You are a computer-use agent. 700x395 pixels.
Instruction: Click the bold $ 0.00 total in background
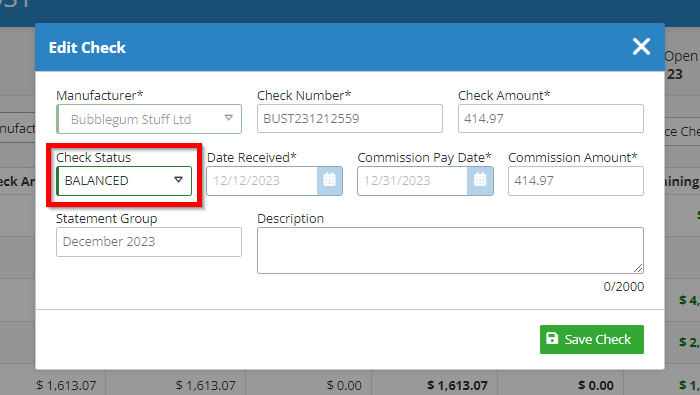point(596,385)
